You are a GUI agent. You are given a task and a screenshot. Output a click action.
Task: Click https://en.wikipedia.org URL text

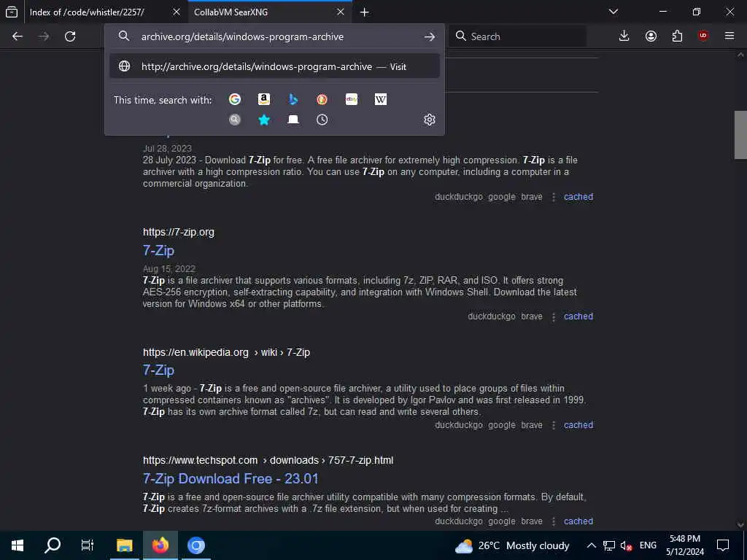[x=196, y=352]
